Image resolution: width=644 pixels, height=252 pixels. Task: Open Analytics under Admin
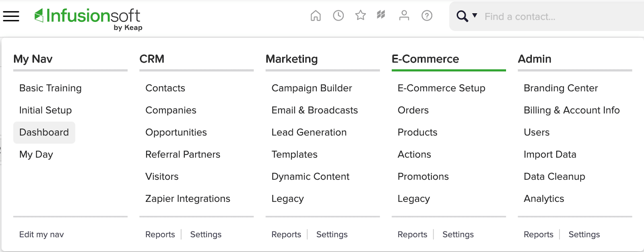(x=544, y=199)
